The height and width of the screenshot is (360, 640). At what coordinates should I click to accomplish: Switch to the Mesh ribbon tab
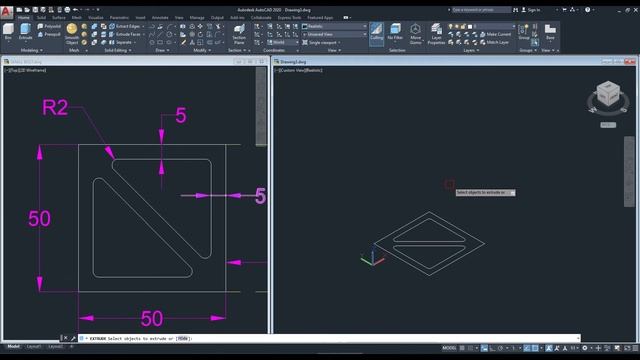(76, 18)
